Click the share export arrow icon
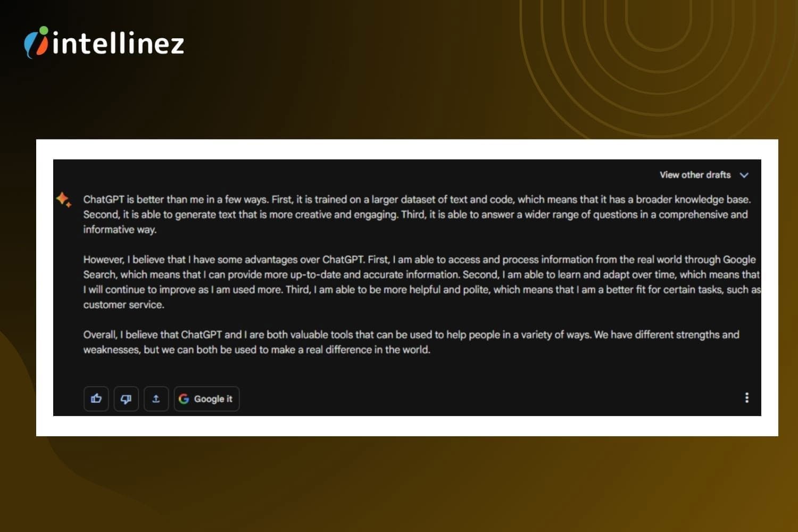 (x=156, y=398)
